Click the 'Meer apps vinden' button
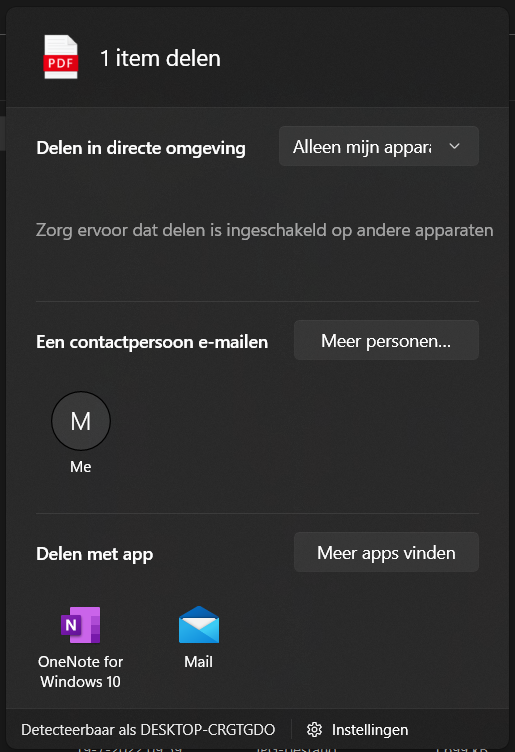 386,552
